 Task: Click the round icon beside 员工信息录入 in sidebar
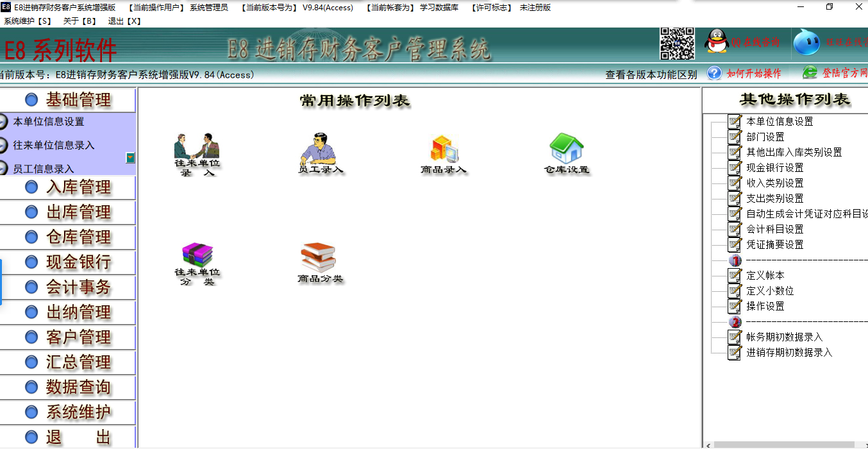(3, 169)
